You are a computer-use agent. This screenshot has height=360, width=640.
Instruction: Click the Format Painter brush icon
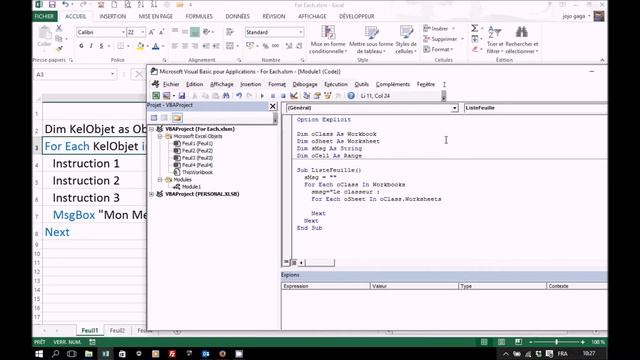click(x=59, y=49)
